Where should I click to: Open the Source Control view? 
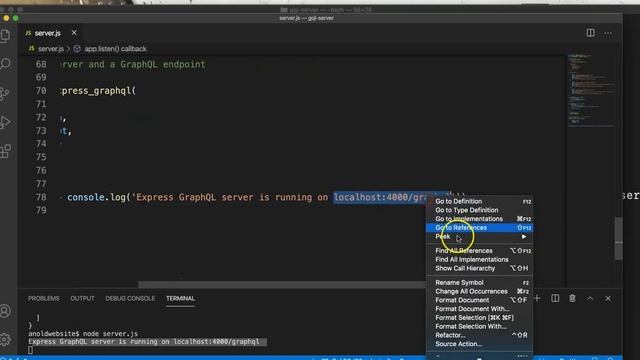5,93
